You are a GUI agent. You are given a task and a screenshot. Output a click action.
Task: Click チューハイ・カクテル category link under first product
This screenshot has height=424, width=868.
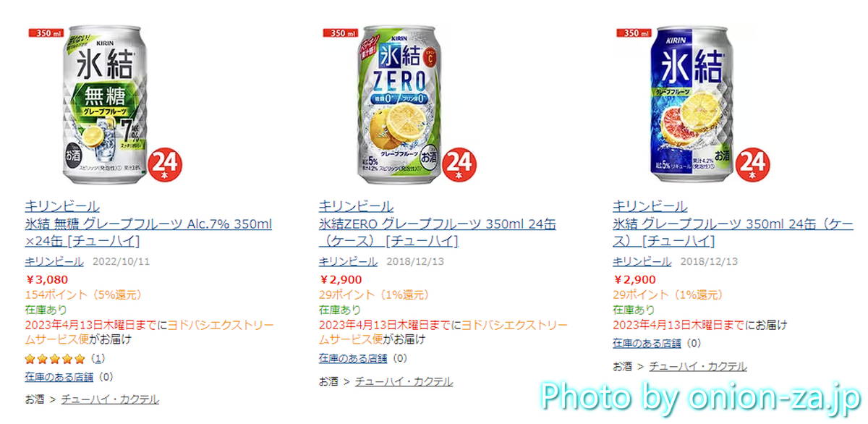tap(110, 399)
